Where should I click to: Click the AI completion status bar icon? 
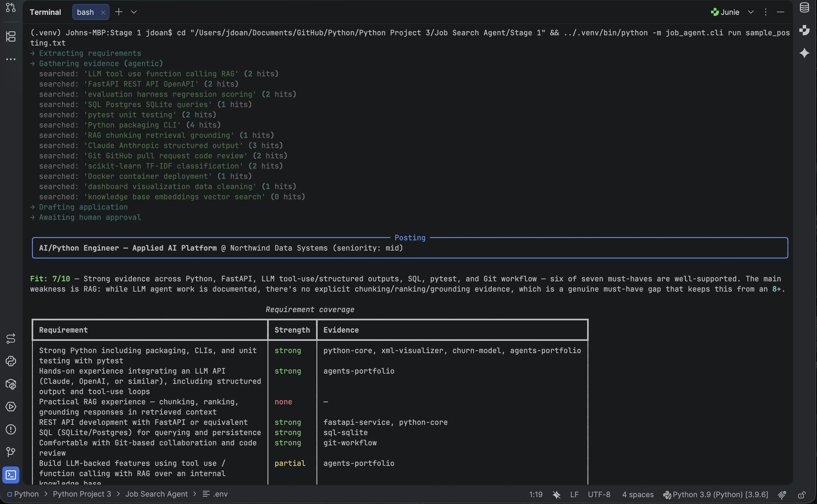(556, 494)
